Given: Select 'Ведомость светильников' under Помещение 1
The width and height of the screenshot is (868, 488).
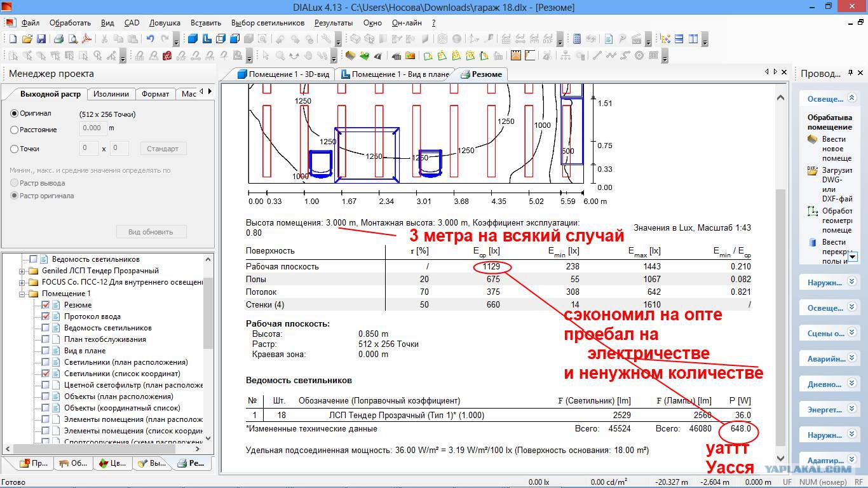Looking at the screenshot, I should pyautogui.click(x=108, y=328).
